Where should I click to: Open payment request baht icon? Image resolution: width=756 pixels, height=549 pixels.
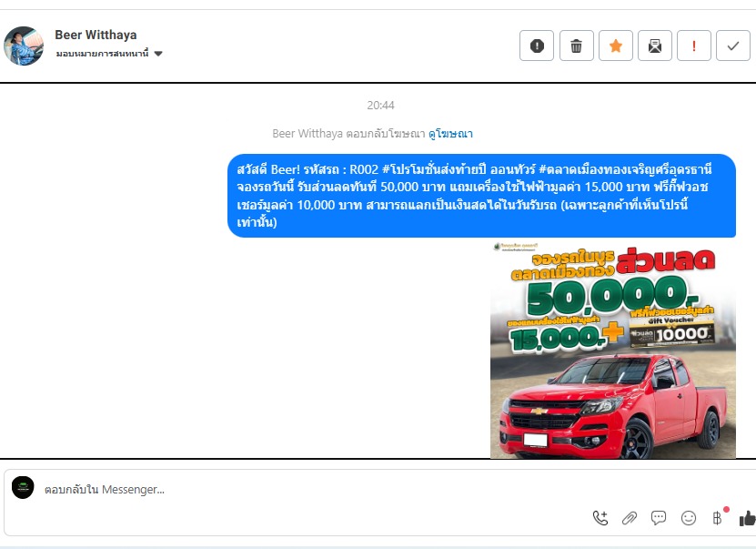tap(718, 518)
